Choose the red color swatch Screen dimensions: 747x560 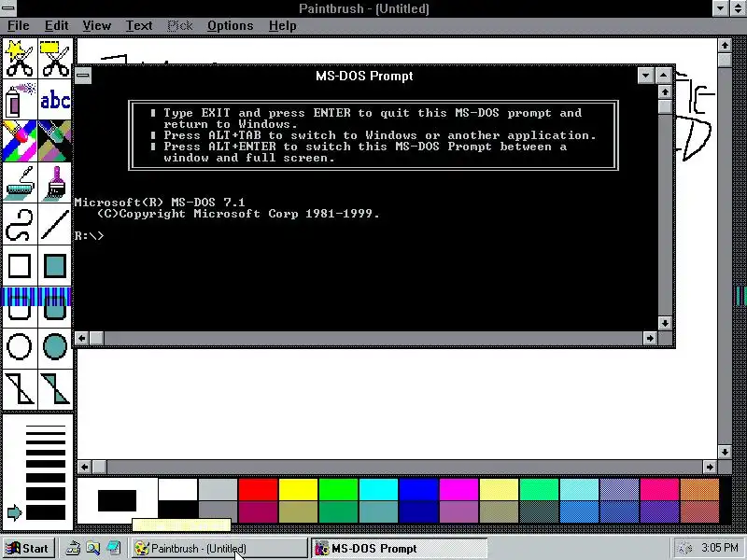(x=258, y=489)
